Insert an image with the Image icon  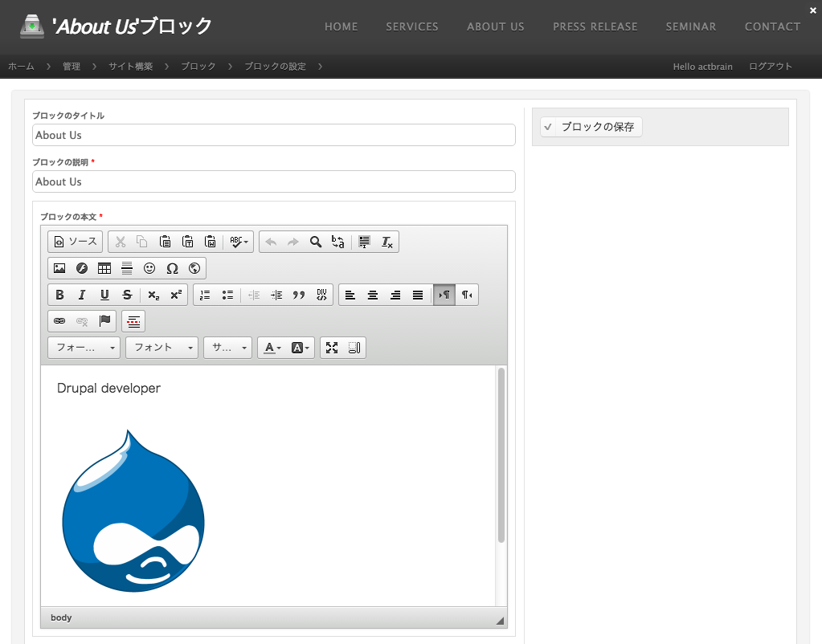pos(59,268)
